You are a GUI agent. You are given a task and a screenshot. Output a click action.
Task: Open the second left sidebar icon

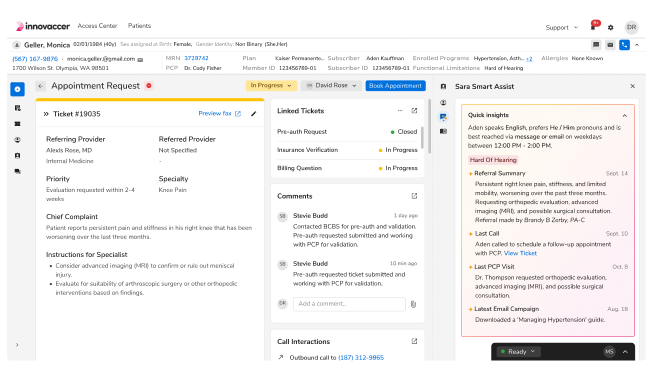coord(17,108)
